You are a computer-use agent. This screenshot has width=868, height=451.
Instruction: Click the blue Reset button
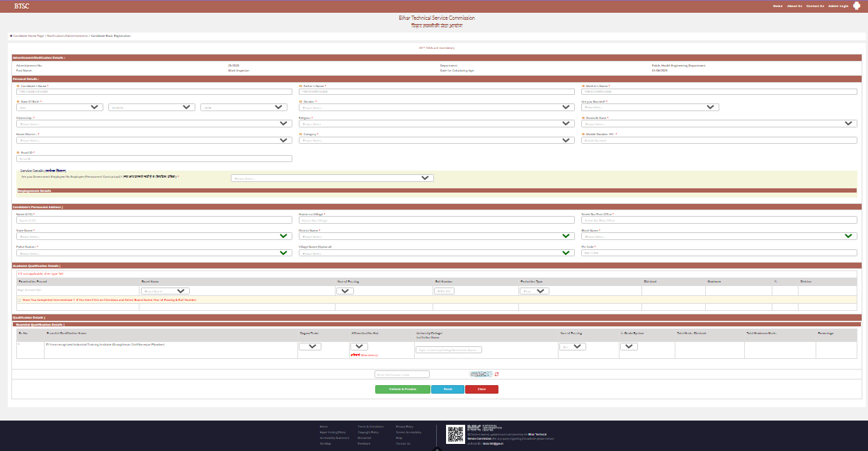[447, 389]
